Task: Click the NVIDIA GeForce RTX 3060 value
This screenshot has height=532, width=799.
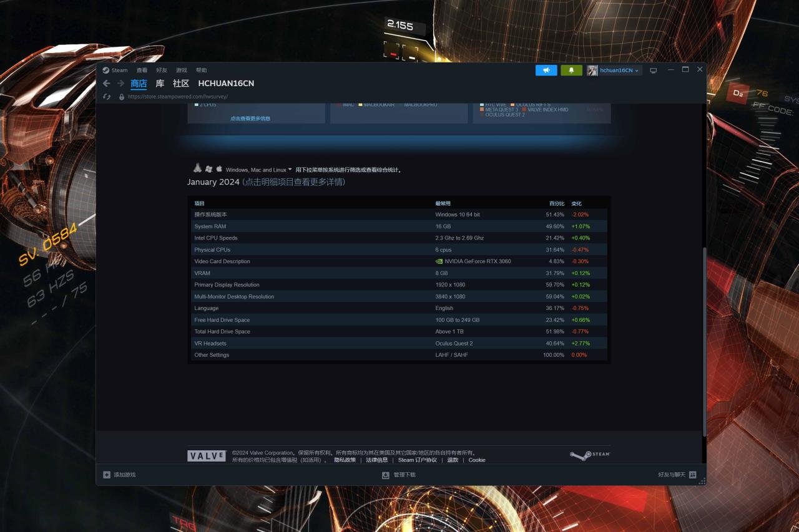Action: point(478,261)
